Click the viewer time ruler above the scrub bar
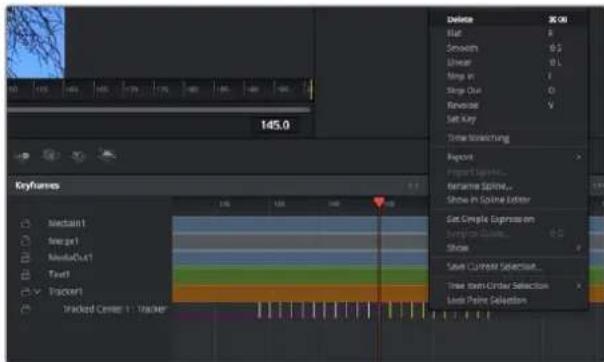This screenshot has height=362, width=604. (160, 89)
